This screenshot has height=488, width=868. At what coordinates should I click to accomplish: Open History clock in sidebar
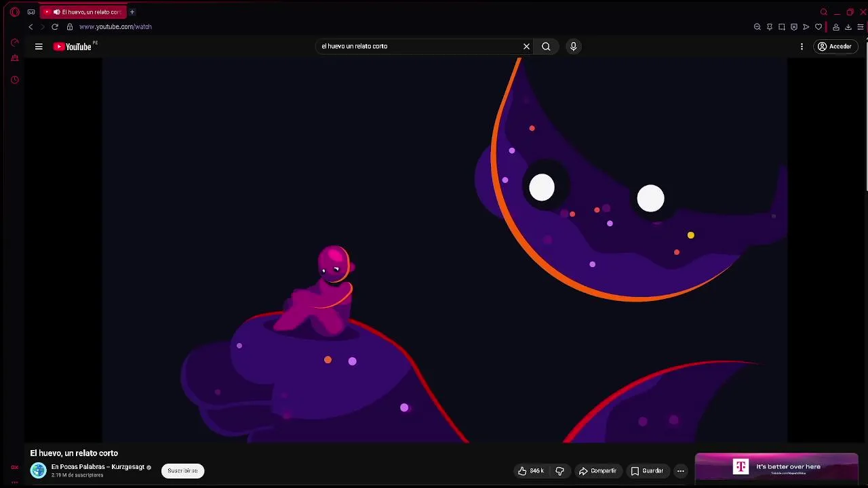coord(14,80)
